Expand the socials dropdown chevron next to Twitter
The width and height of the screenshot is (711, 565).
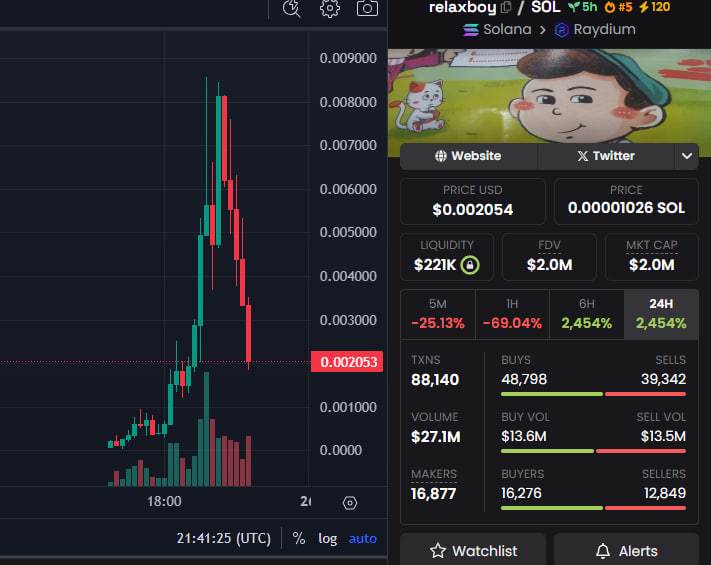(x=686, y=156)
